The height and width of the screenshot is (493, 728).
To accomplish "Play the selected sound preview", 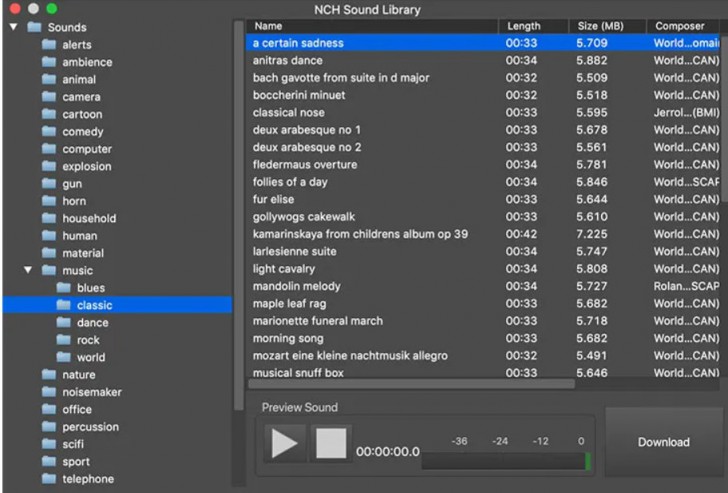I will [x=285, y=443].
